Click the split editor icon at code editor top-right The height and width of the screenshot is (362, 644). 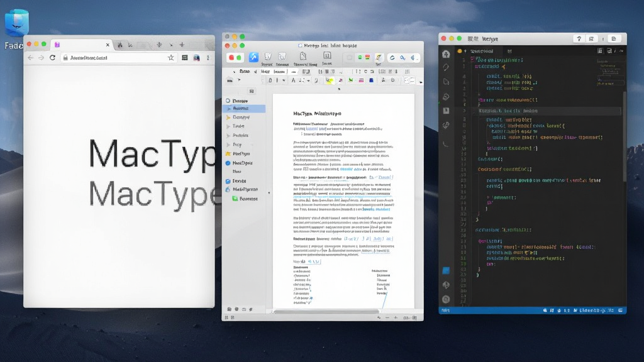coord(609,51)
